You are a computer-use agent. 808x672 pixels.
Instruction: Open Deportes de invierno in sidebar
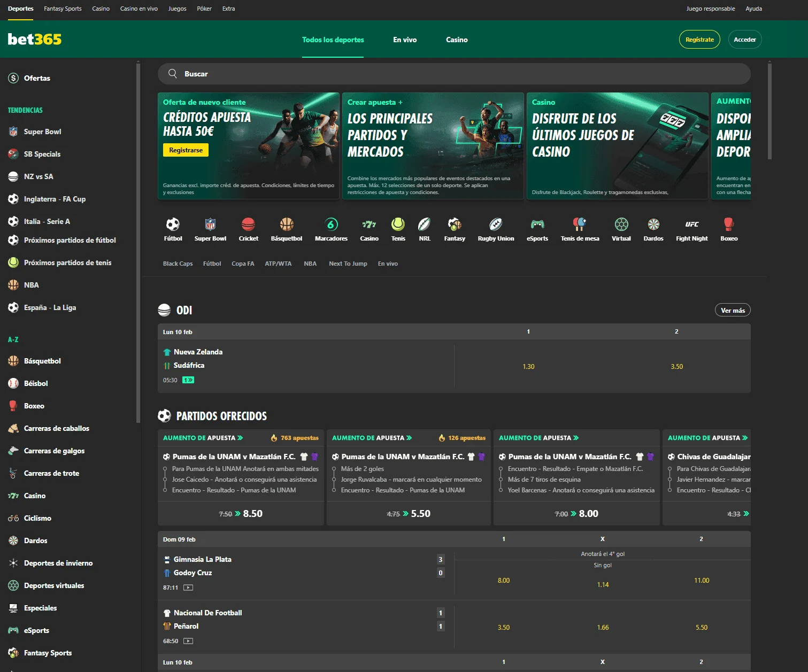point(58,563)
